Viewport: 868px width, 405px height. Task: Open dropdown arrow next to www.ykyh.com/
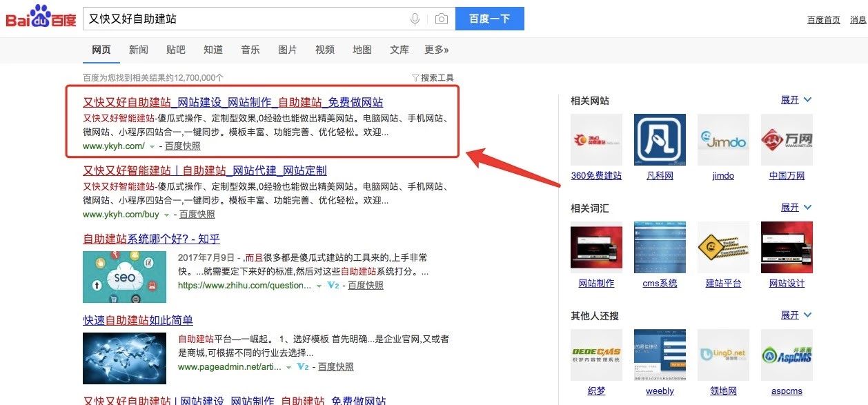click(152, 147)
